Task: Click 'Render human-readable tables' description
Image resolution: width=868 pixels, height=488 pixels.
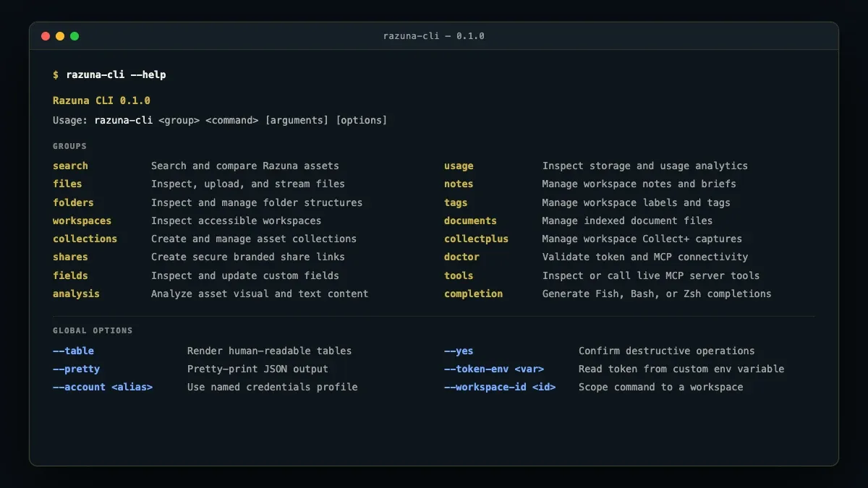Action: pyautogui.click(x=269, y=351)
